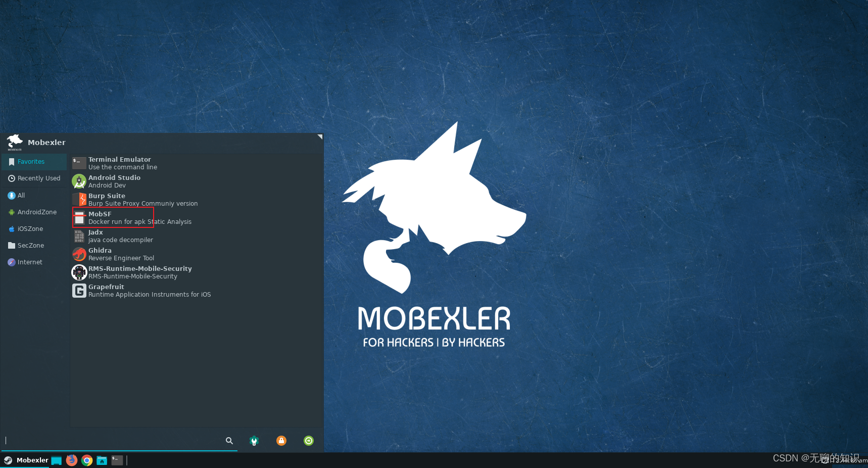Launch Google Chrome from the taskbar
Viewport: 868px width, 468px height.
[x=87, y=460]
